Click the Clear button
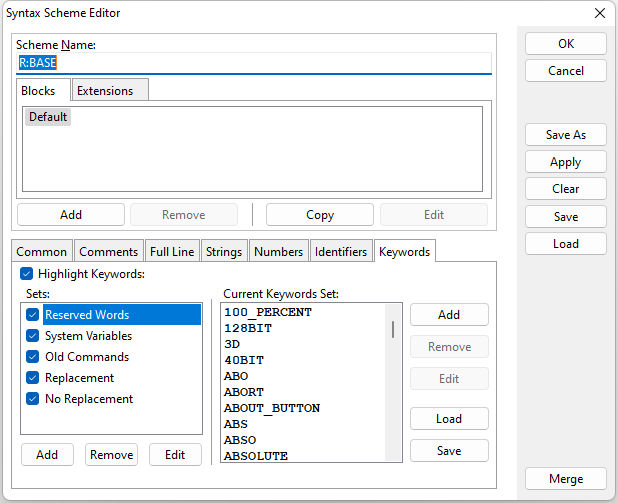618x503 pixels. click(566, 189)
